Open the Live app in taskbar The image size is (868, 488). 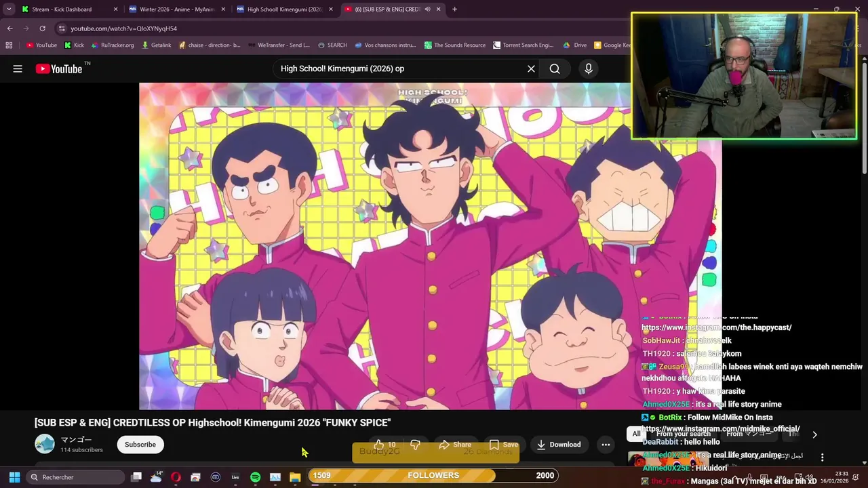[235, 477]
